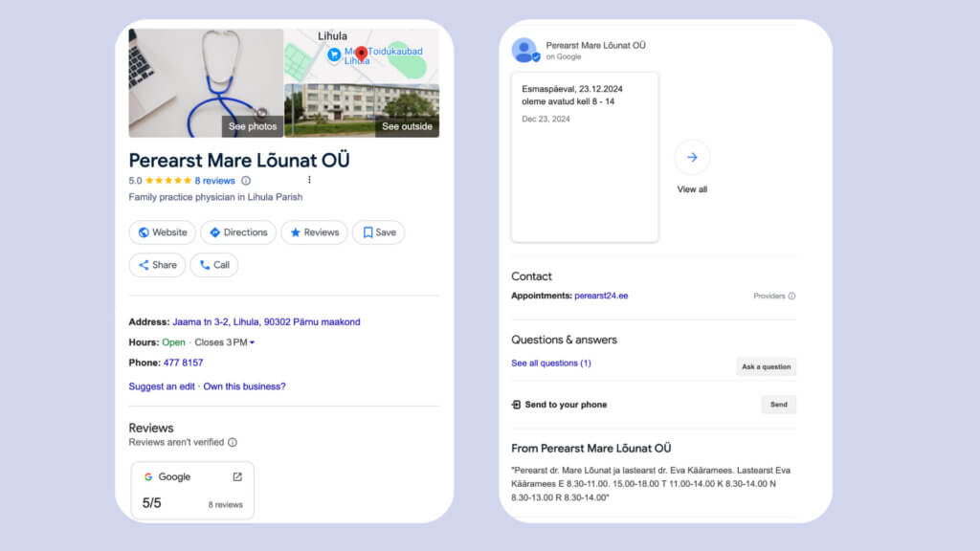
Task: Click the info icon beside Reviews aren't verified
Action: 233,443
